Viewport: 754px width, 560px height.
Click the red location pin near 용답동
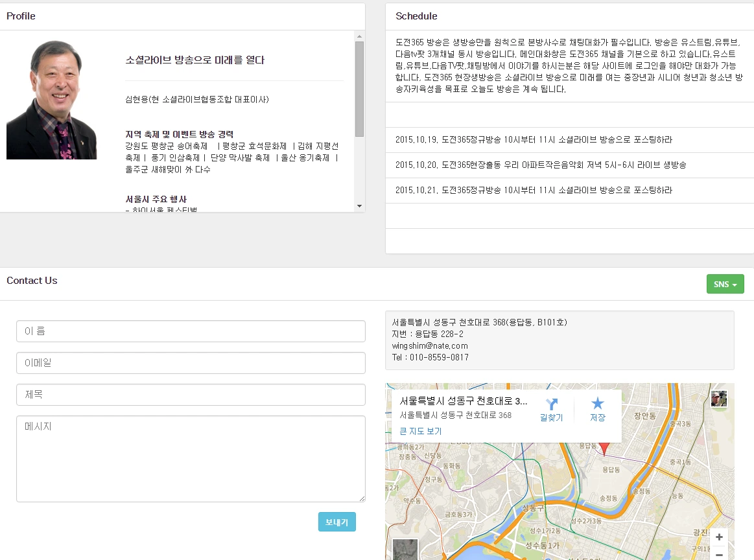(604, 447)
